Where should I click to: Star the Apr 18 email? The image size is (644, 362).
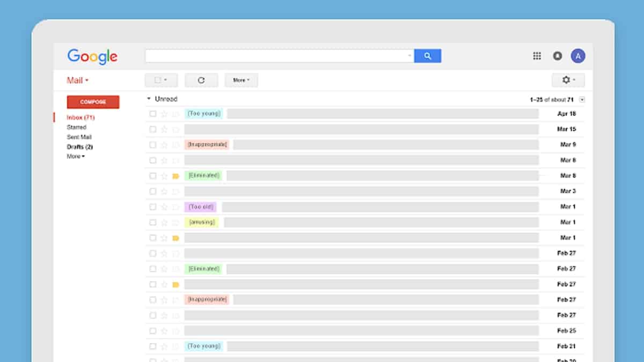click(x=163, y=114)
